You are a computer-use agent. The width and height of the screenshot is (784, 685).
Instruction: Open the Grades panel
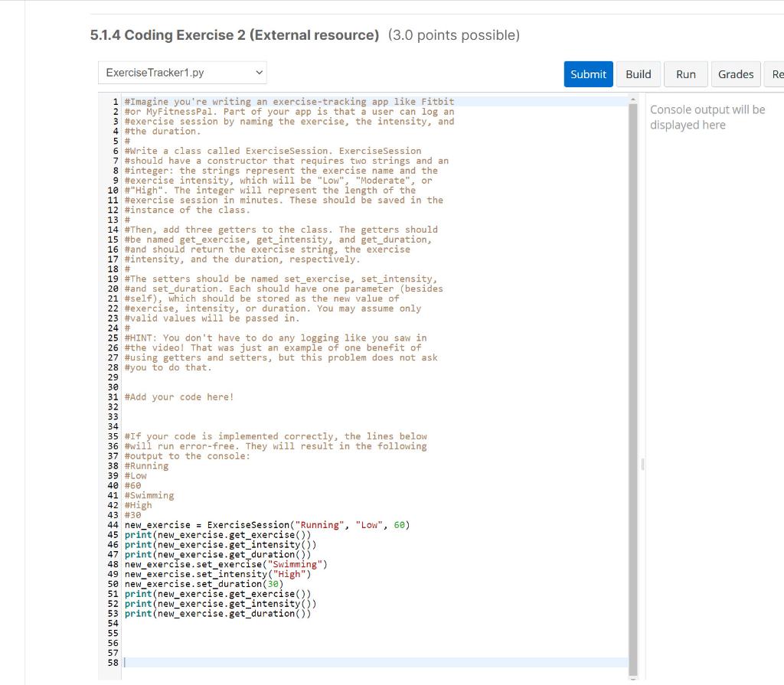pos(735,74)
